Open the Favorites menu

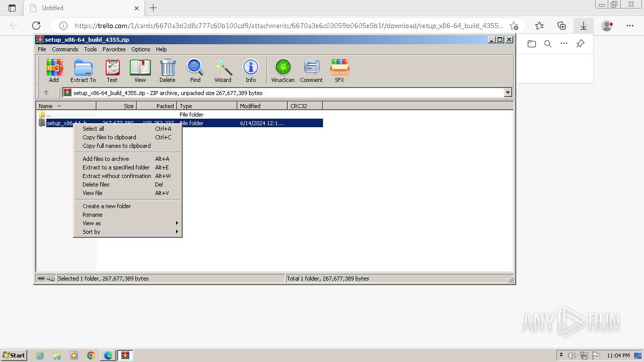(114, 49)
